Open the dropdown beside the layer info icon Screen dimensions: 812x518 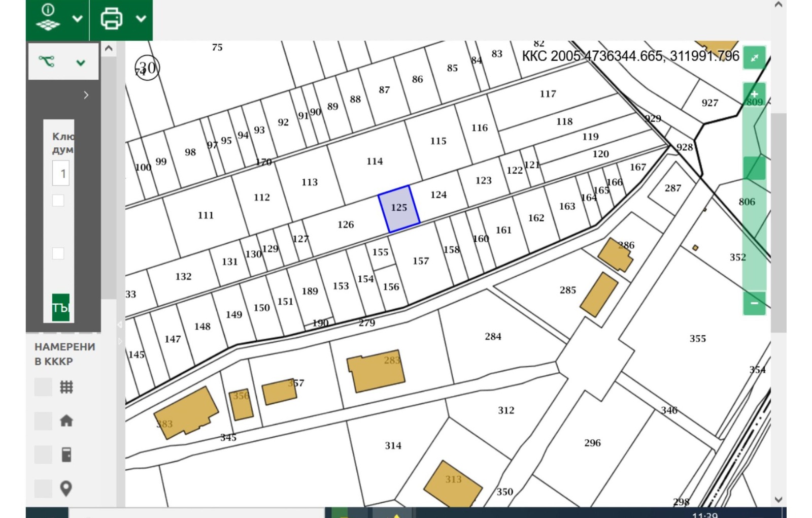(x=77, y=19)
